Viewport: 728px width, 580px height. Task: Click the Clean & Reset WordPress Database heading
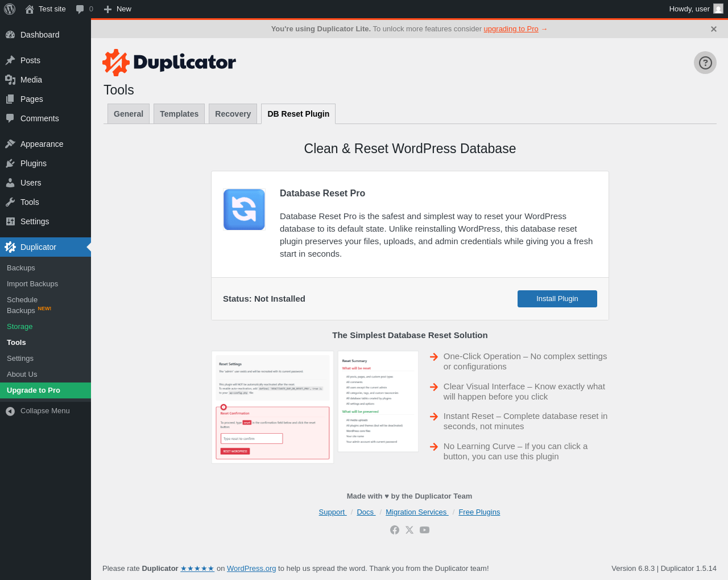(x=410, y=149)
